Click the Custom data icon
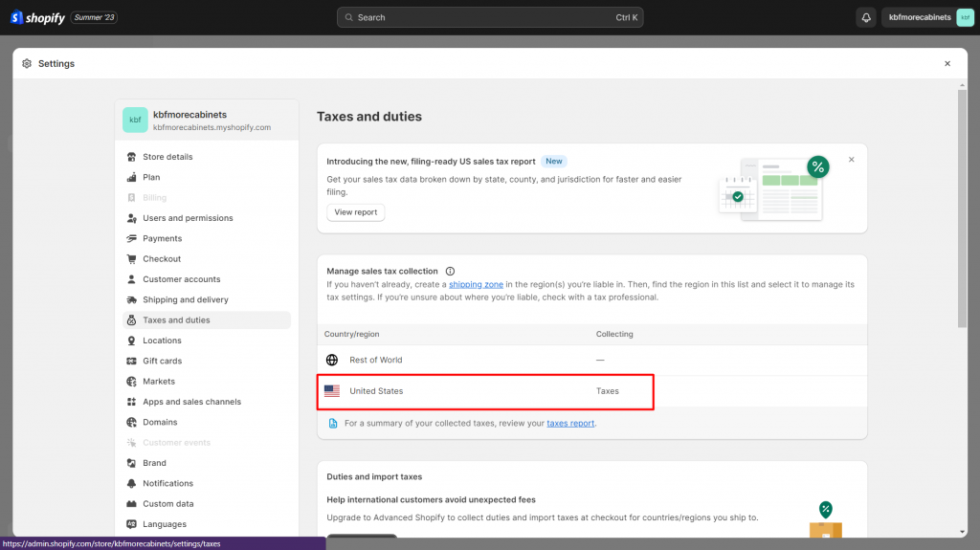 point(131,504)
